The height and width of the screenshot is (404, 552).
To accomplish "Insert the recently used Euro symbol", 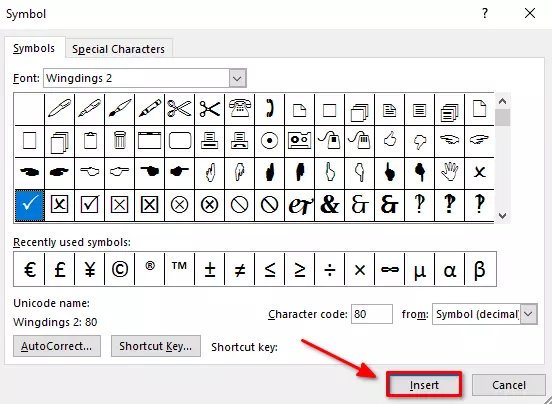I will pos(30,270).
